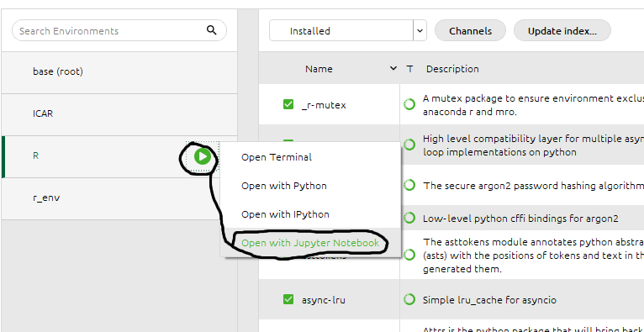
Task: Click the async-lru package name
Action: point(323,300)
